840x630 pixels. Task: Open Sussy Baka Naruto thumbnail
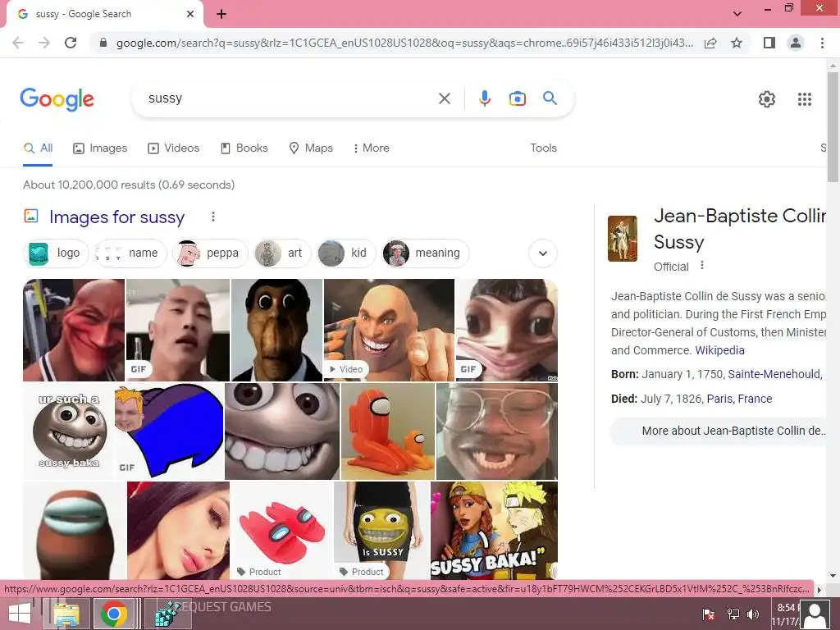494,530
